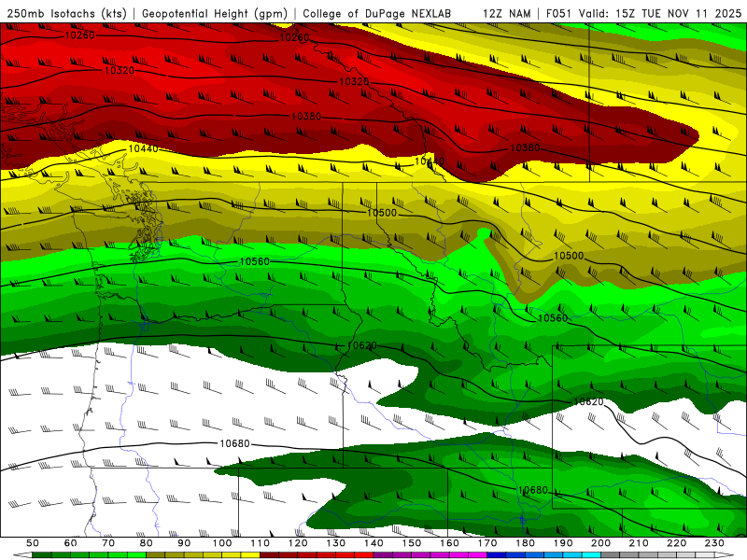
Task: Click the leftmost 10560 contour label
Action: pyautogui.click(x=254, y=261)
